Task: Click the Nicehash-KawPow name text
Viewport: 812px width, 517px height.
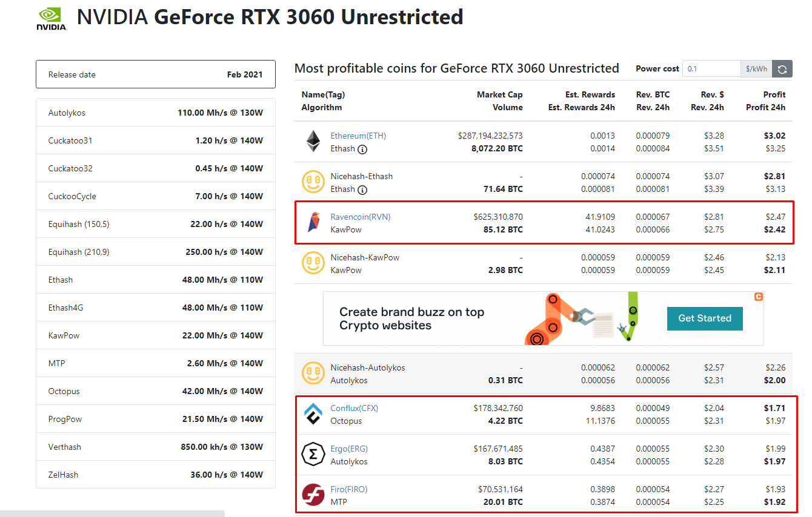Action: (365, 257)
